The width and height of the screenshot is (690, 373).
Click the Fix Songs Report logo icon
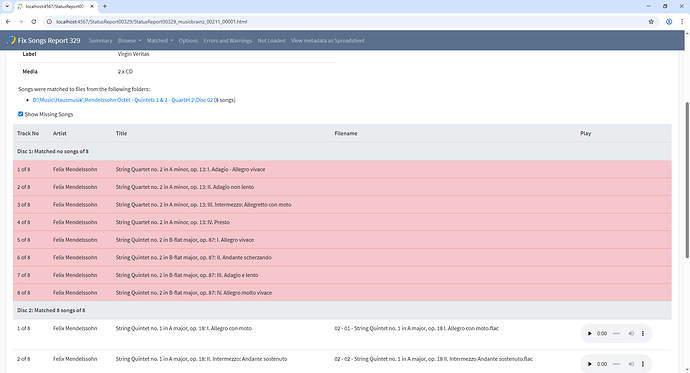11,40
